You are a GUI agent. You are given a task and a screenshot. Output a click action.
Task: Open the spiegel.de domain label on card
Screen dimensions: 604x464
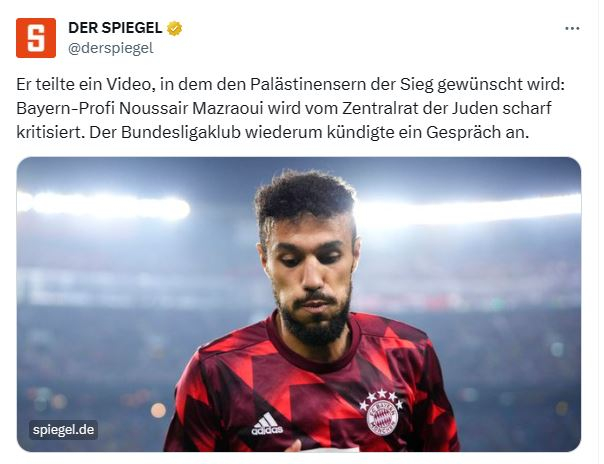coord(64,430)
